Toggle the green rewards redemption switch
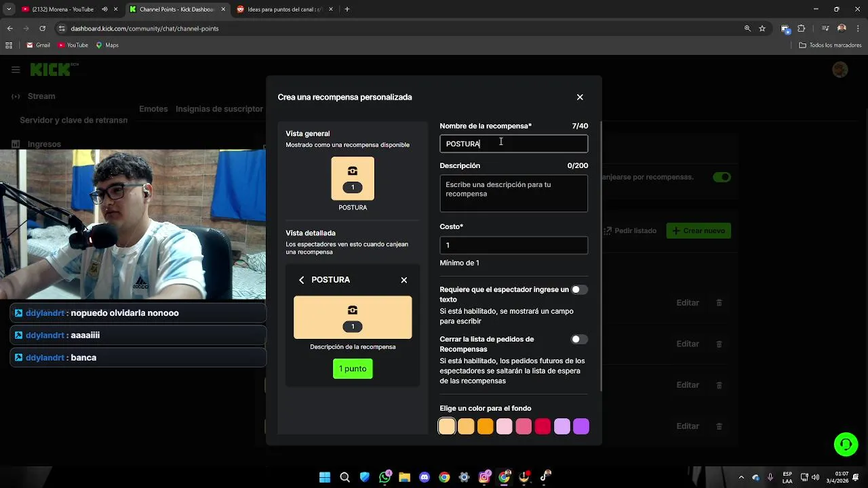The width and height of the screenshot is (868, 488). pyautogui.click(x=722, y=177)
